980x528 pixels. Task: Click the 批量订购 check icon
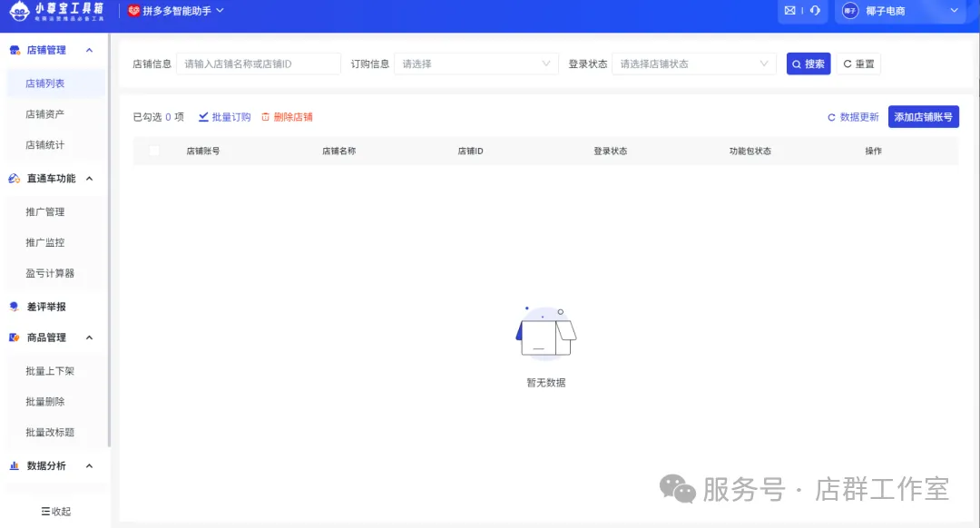click(x=203, y=117)
